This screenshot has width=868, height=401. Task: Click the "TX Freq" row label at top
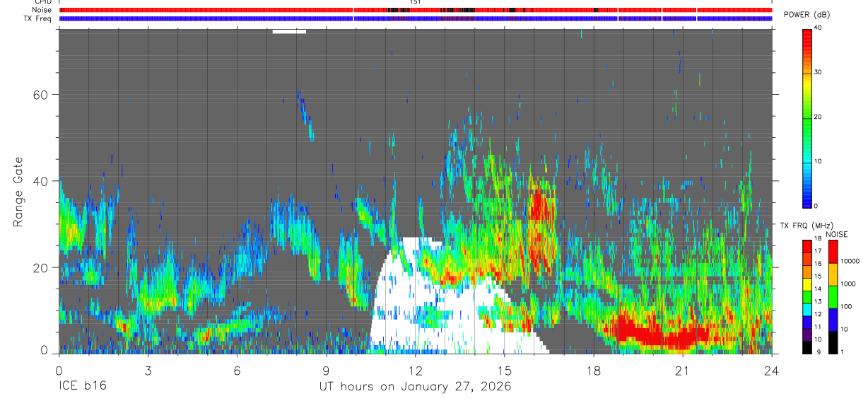pos(39,18)
